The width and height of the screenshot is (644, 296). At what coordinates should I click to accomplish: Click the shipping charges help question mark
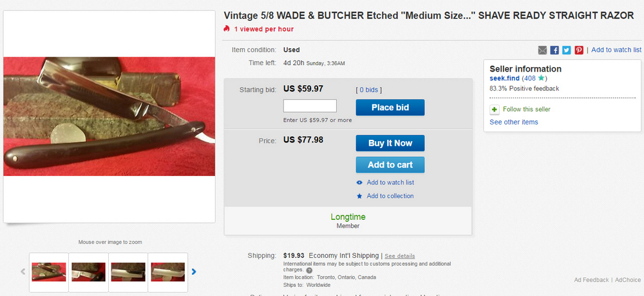[309, 270]
